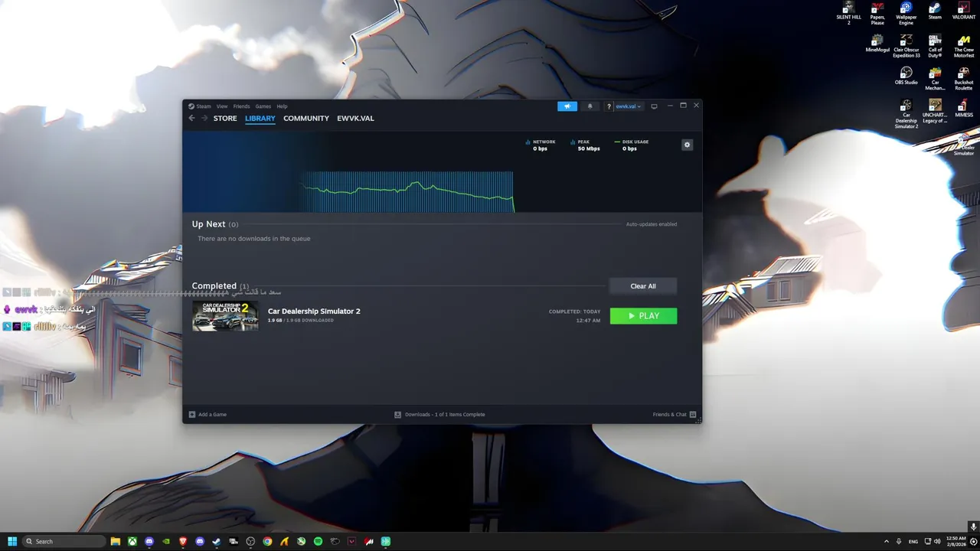Screen dimensions: 980x551
Task: Open SILENT HILL 2 desktop shortcut
Action: pyautogui.click(x=848, y=14)
